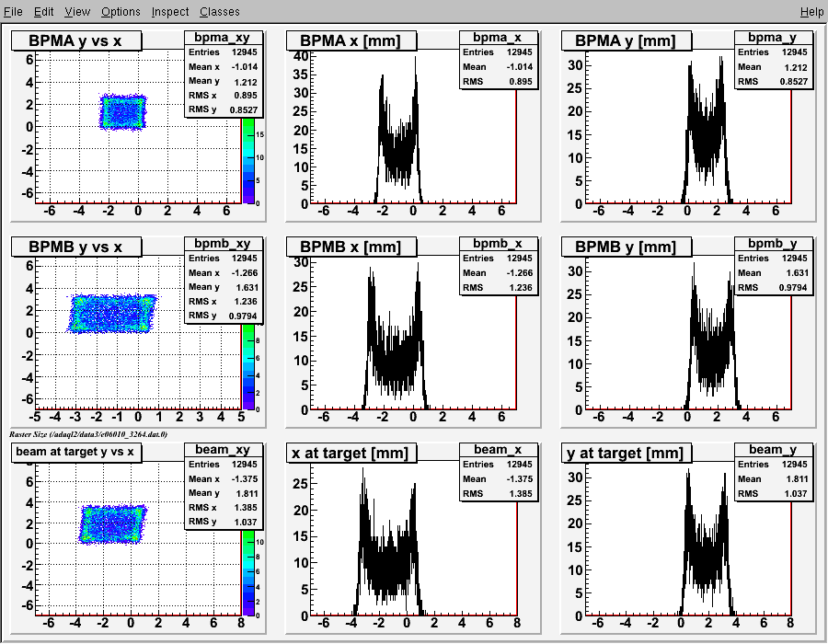Click the Raster Size file path label

88,434
